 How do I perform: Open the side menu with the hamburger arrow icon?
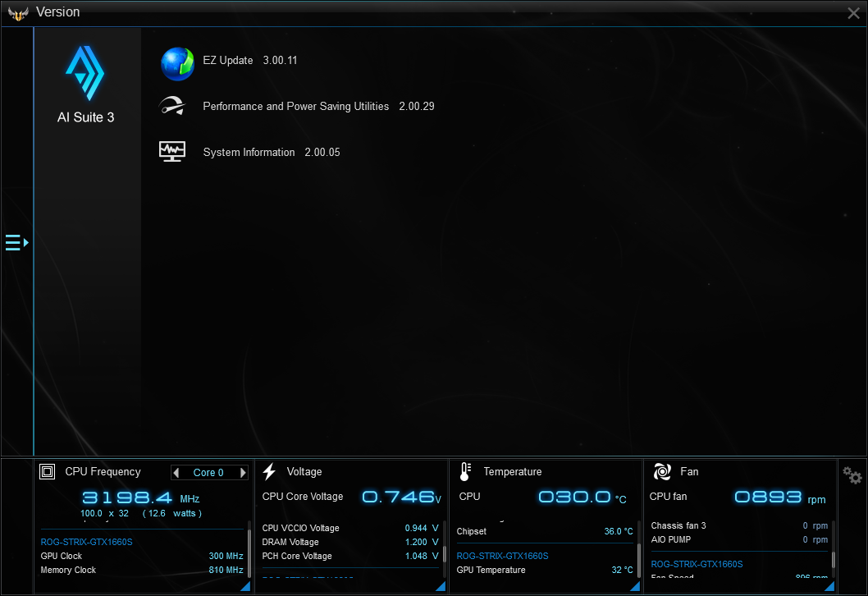[x=16, y=243]
